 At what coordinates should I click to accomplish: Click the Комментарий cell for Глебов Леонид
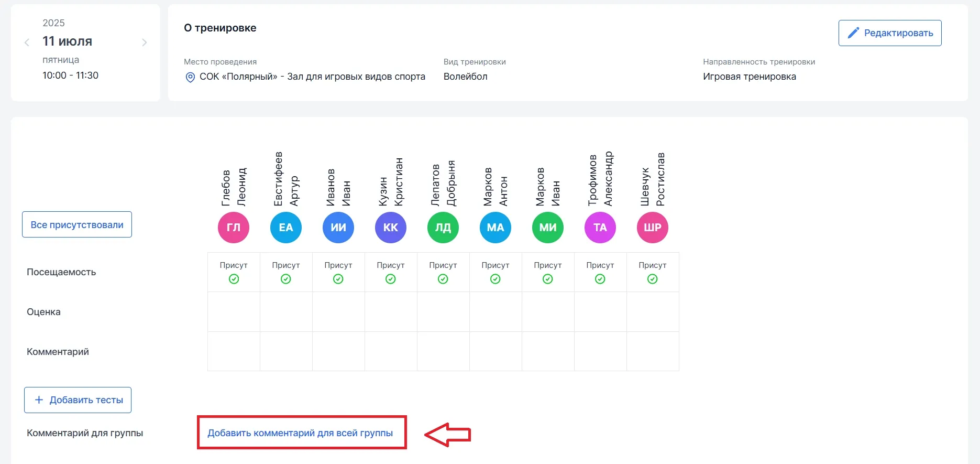(234, 351)
